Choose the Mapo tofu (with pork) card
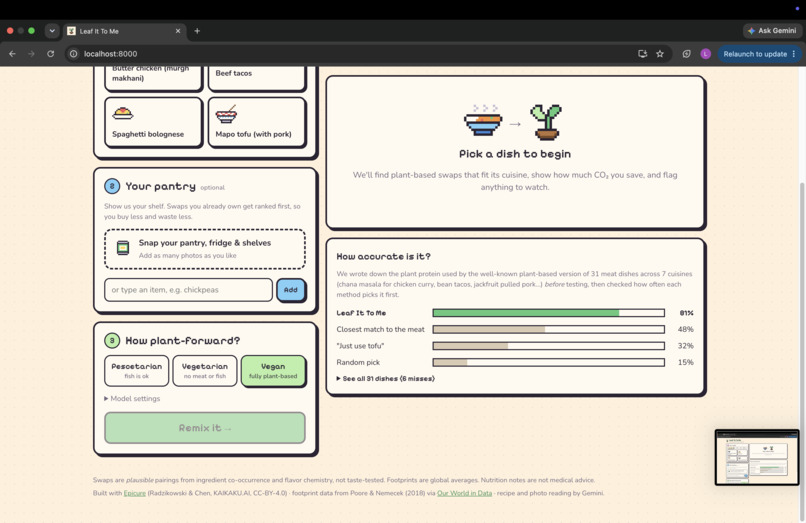Image resolution: width=806 pixels, height=523 pixels. point(257,122)
